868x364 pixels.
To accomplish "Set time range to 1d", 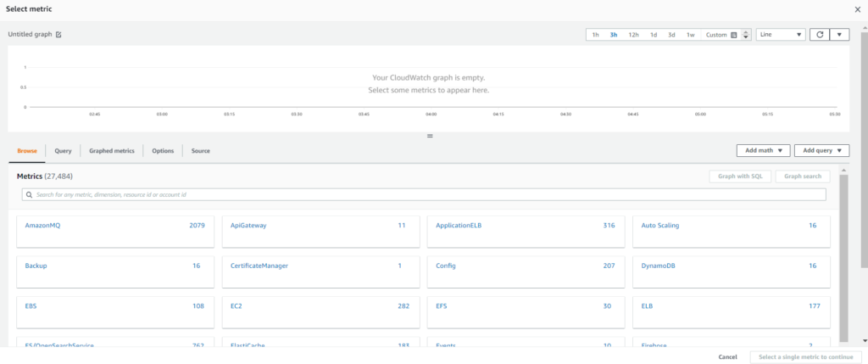I will [x=654, y=34].
